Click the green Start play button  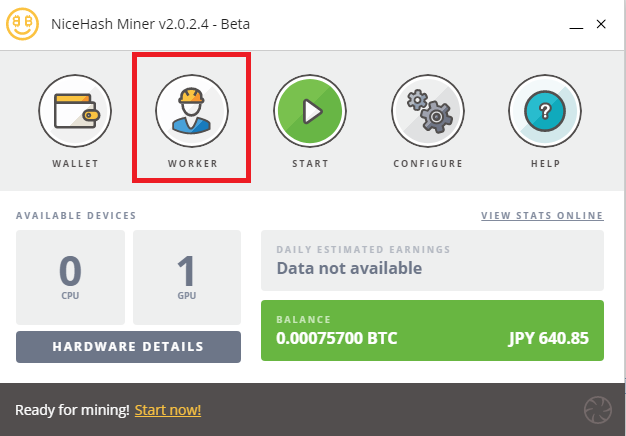pyautogui.click(x=310, y=111)
